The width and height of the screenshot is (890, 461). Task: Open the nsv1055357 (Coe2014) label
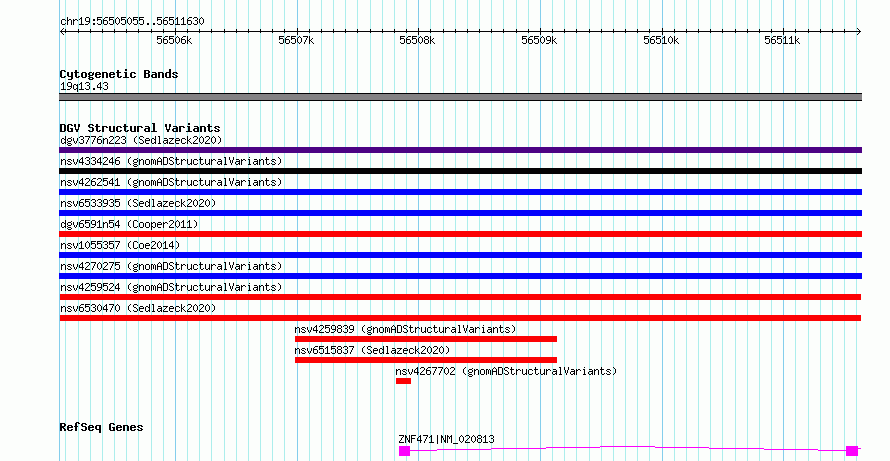(120, 245)
